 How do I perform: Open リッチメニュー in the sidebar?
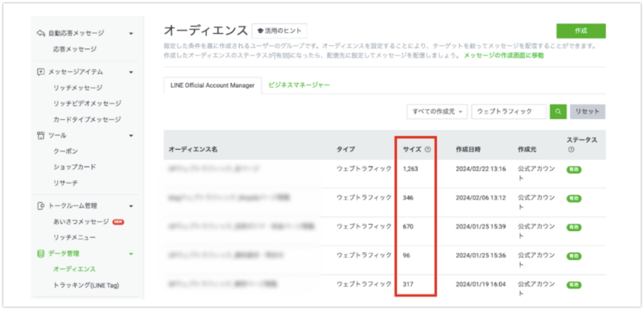75,238
